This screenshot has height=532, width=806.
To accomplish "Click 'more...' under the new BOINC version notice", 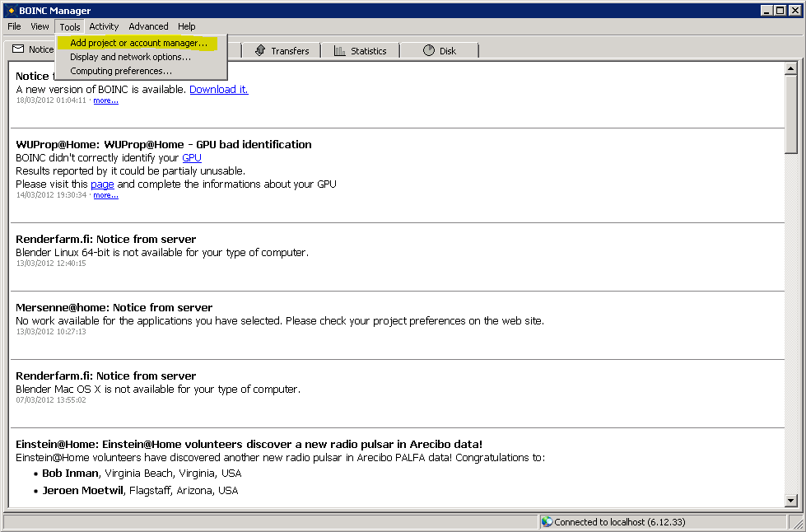I will pos(106,100).
